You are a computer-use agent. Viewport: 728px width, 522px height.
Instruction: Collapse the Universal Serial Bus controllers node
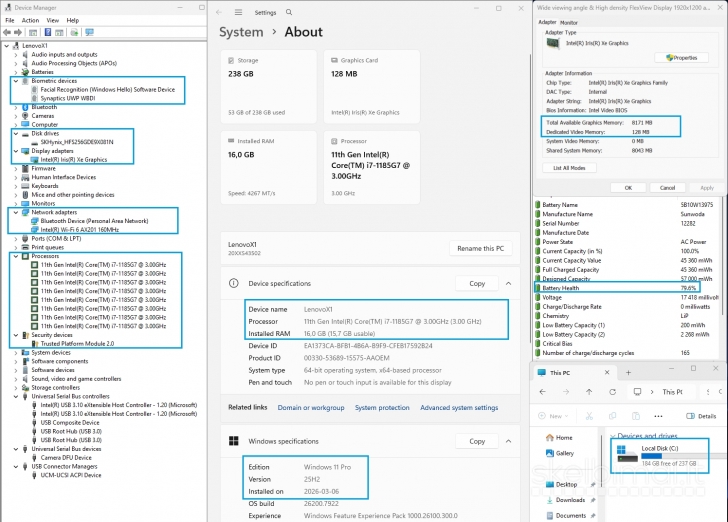[x=13, y=396]
